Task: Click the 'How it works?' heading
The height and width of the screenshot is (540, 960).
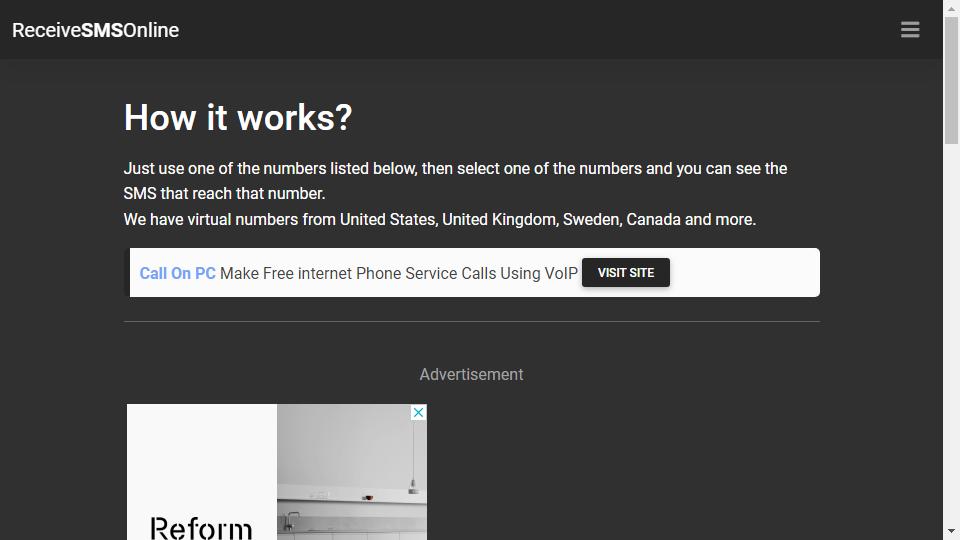Action: pos(238,117)
